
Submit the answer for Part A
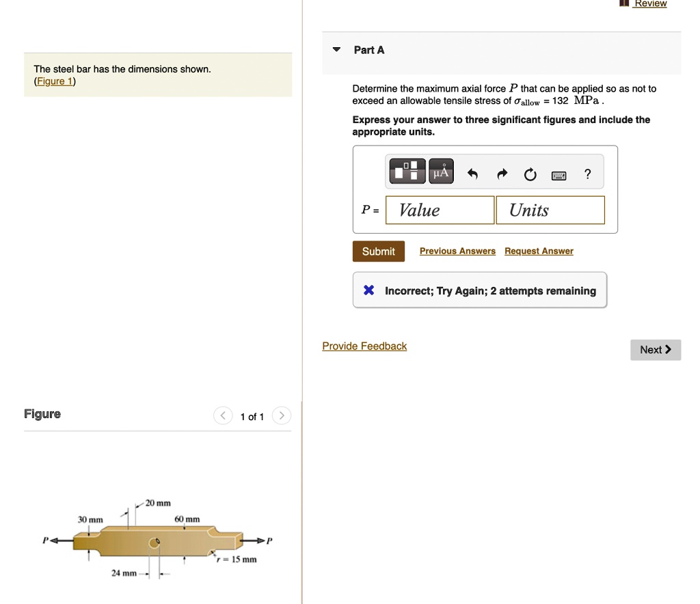tap(378, 251)
